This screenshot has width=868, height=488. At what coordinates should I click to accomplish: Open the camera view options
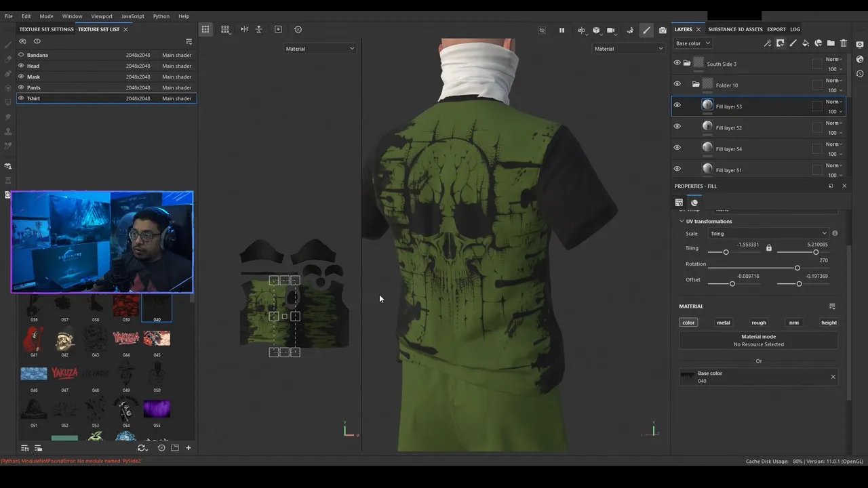point(611,30)
